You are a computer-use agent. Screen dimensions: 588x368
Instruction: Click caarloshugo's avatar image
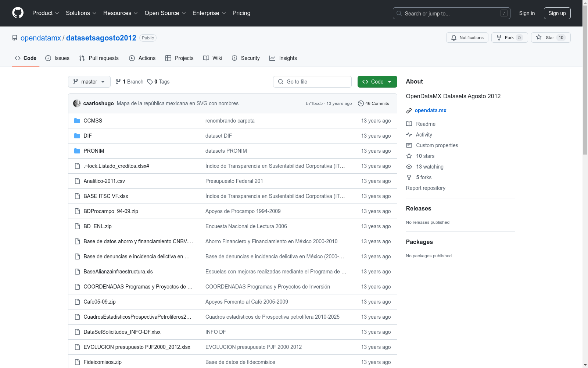coord(77,103)
